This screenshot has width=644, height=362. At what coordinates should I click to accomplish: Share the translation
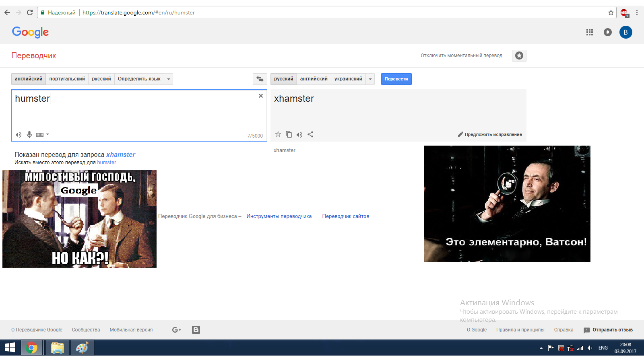pos(310,134)
